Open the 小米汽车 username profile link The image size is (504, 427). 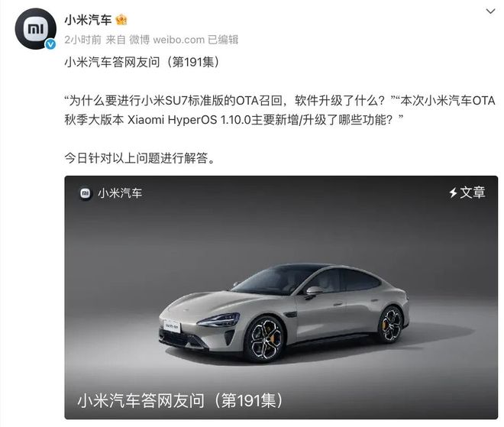coord(88,21)
